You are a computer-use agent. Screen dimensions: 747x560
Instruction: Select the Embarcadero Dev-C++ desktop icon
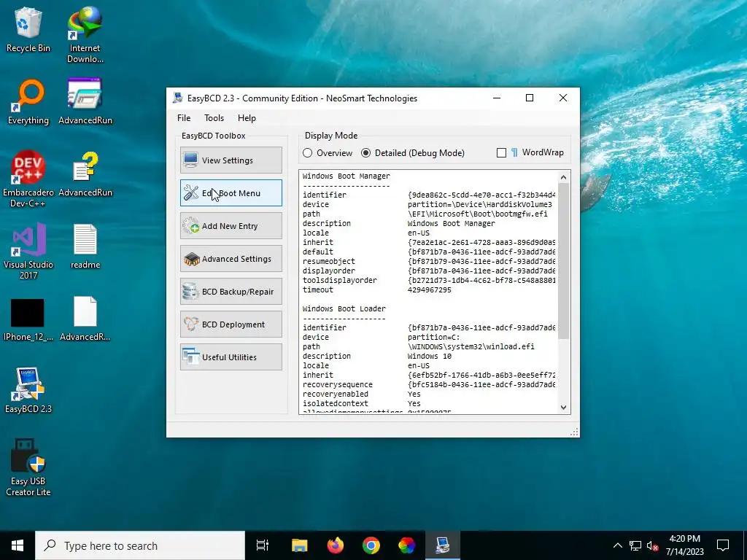[28, 179]
